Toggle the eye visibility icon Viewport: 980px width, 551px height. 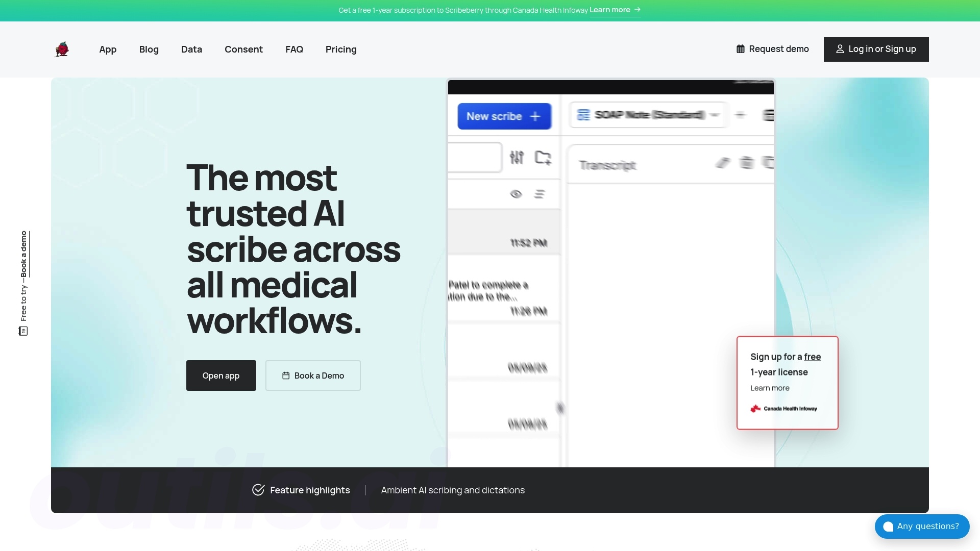(516, 194)
